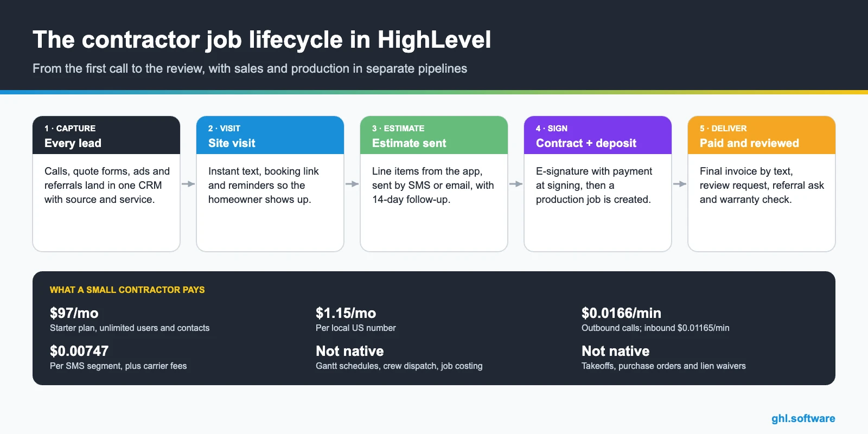This screenshot has height=434, width=868.
Task: Select the '5 · DELIVER' stage label
Action: click(x=723, y=129)
